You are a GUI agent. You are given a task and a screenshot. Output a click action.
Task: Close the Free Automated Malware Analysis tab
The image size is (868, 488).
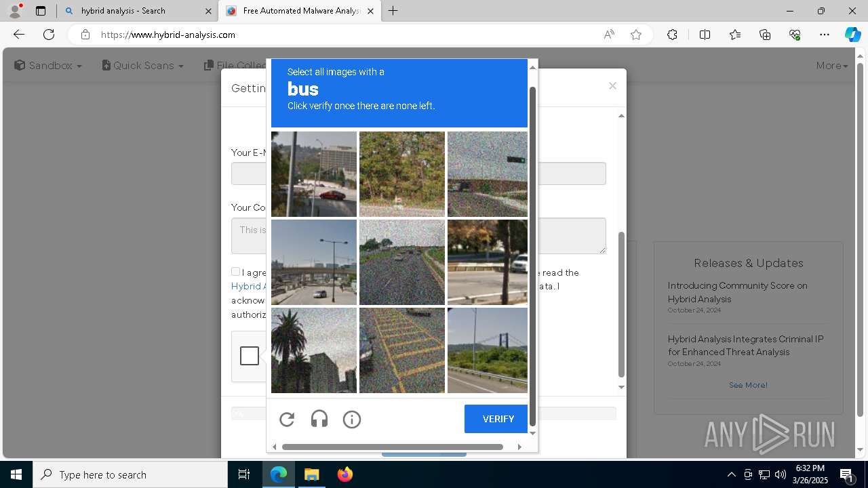(370, 11)
